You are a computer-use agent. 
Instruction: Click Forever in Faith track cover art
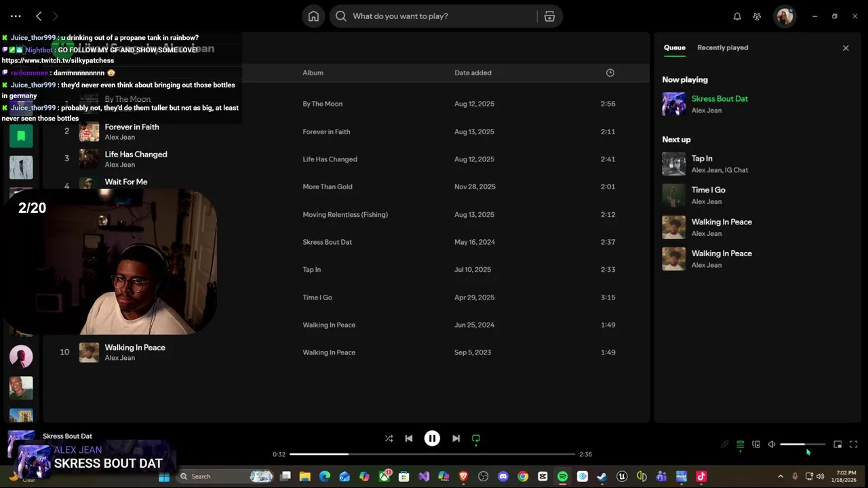(x=89, y=131)
